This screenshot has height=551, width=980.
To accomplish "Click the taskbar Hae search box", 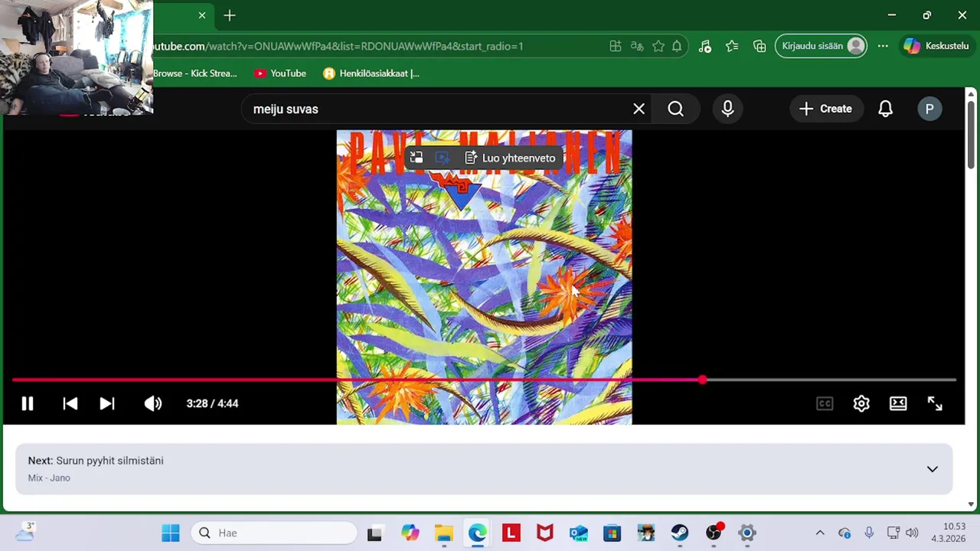I will (x=274, y=533).
